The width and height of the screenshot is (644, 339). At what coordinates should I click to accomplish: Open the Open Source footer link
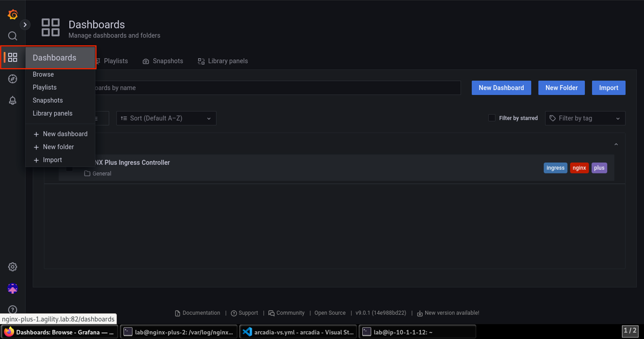pyautogui.click(x=330, y=313)
